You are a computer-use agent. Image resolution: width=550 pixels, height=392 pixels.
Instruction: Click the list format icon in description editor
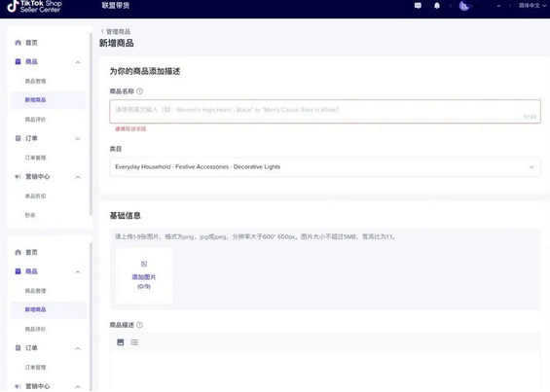(x=134, y=342)
